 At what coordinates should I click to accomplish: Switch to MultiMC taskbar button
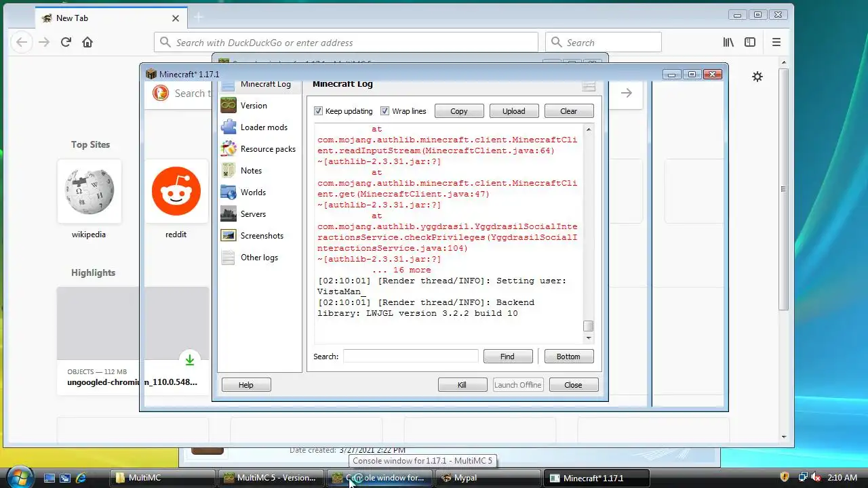click(x=163, y=478)
